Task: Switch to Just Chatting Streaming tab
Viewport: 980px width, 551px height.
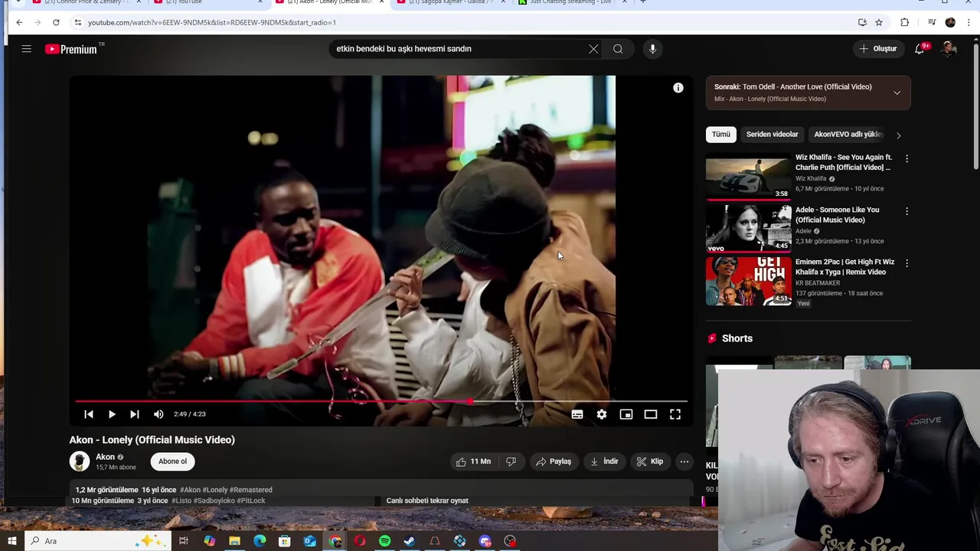Action: coord(570,2)
